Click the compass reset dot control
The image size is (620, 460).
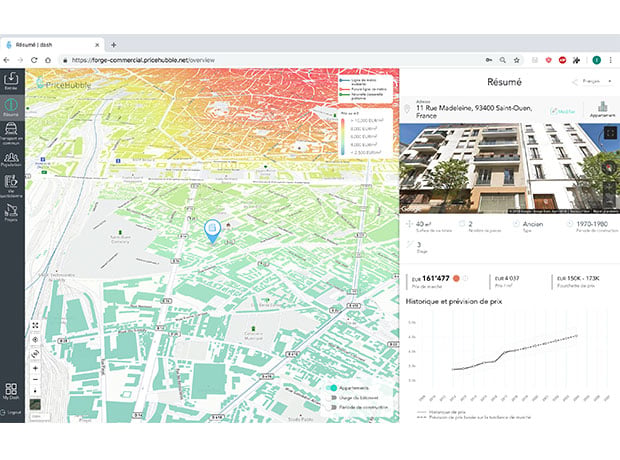35,391
